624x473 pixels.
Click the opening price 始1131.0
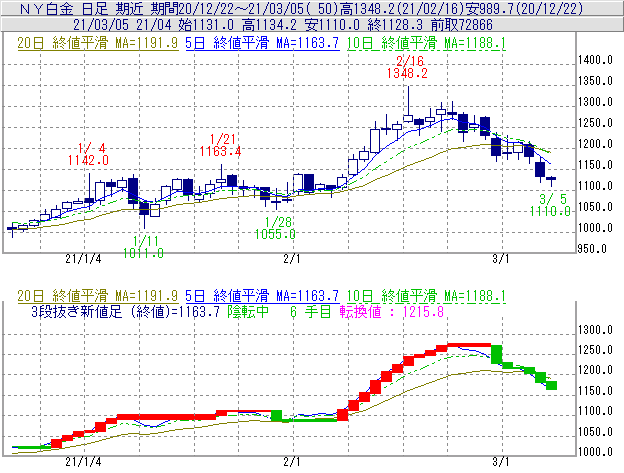[205, 25]
